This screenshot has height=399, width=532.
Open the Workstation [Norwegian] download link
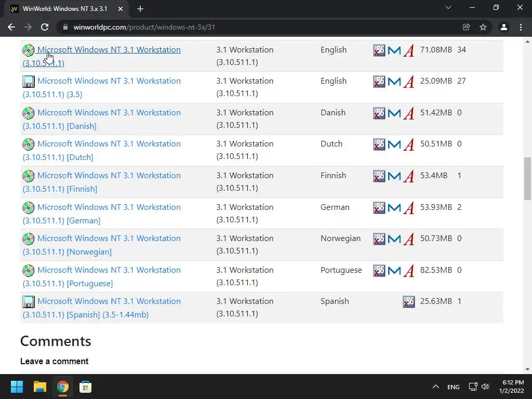101,245
